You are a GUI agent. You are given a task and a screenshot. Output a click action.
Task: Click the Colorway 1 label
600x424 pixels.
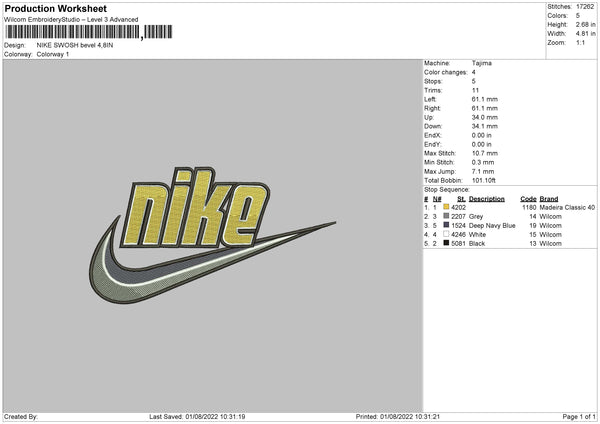click(x=53, y=54)
